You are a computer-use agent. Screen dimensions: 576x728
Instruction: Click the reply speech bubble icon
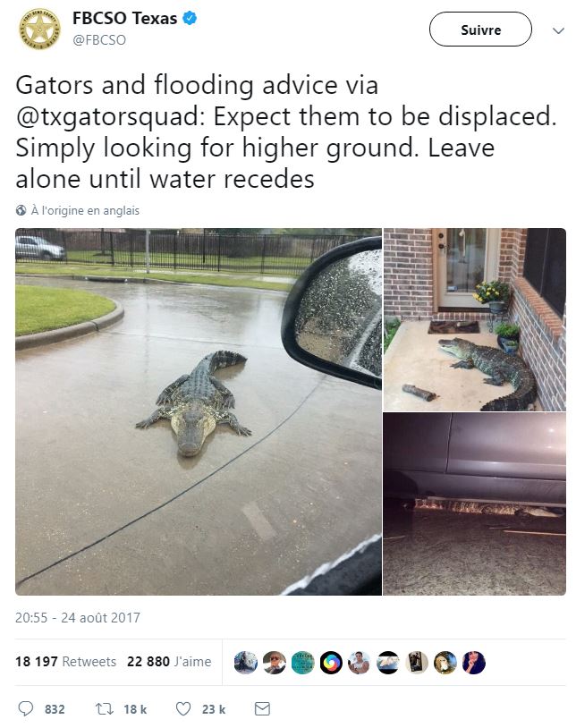[25, 708]
